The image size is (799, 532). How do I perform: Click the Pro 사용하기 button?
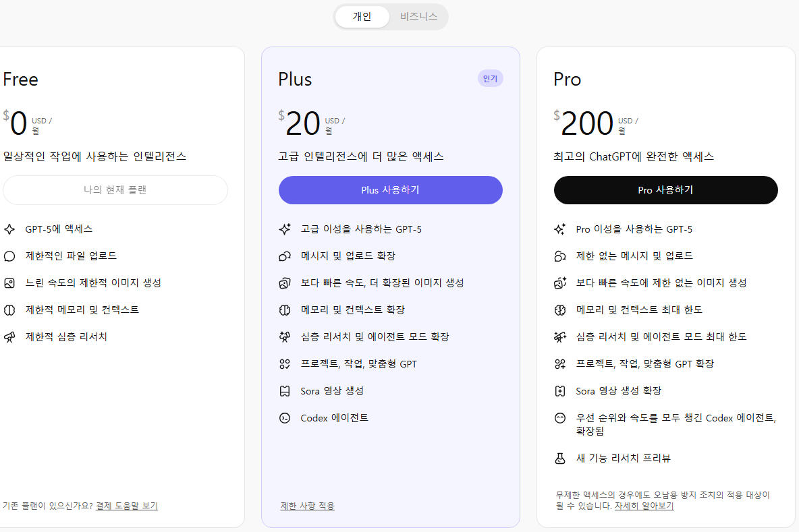click(x=665, y=190)
